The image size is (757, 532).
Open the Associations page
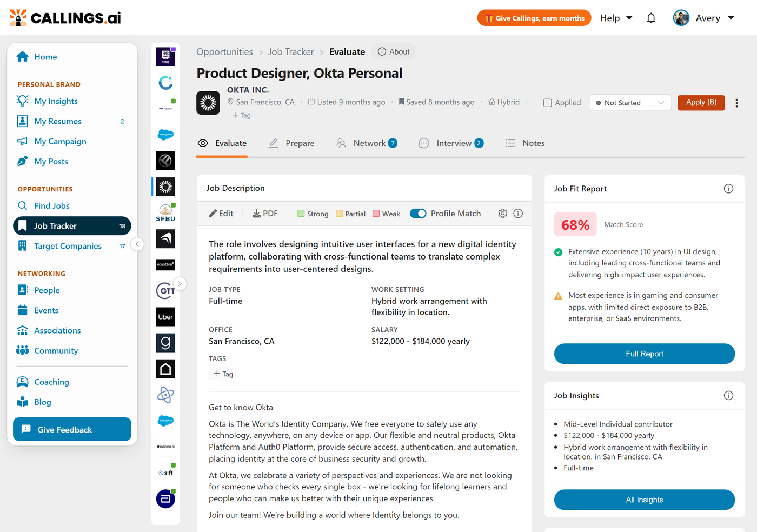[57, 330]
